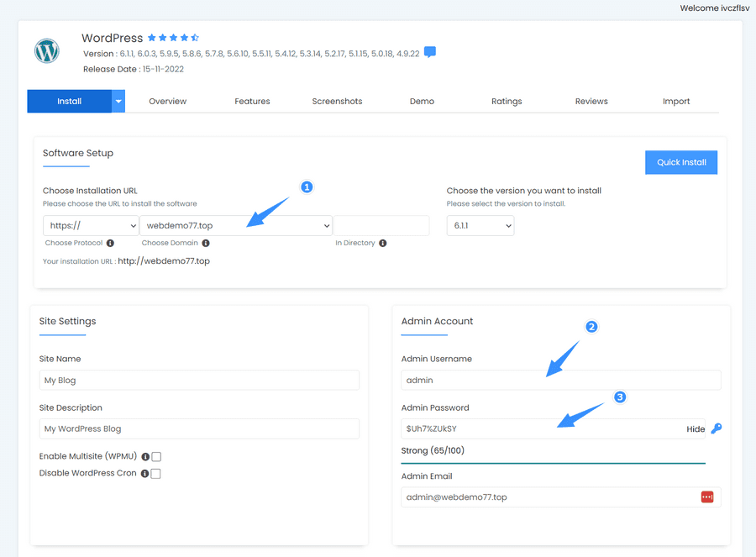Go to the Reviews tab
This screenshot has width=756, height=557.
[x=591, y=102]
